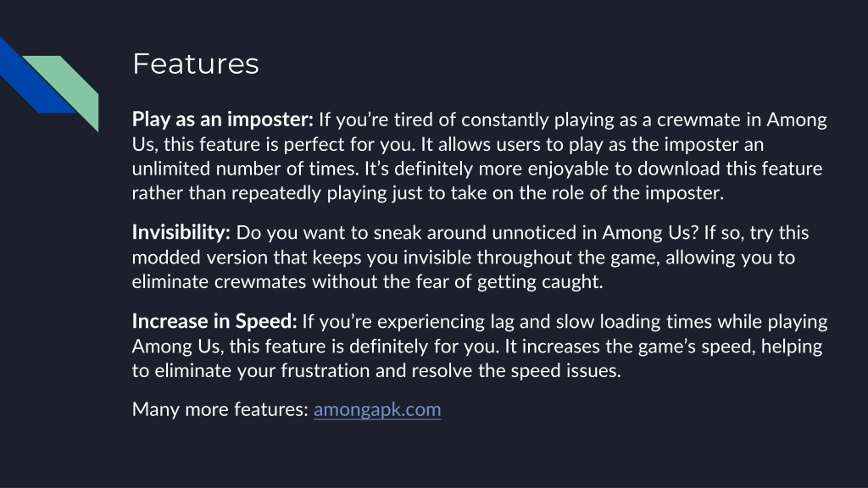The height and width of the screenshot is (488, 868).
Task: Click the Features slide title
Action: (196, 64)
